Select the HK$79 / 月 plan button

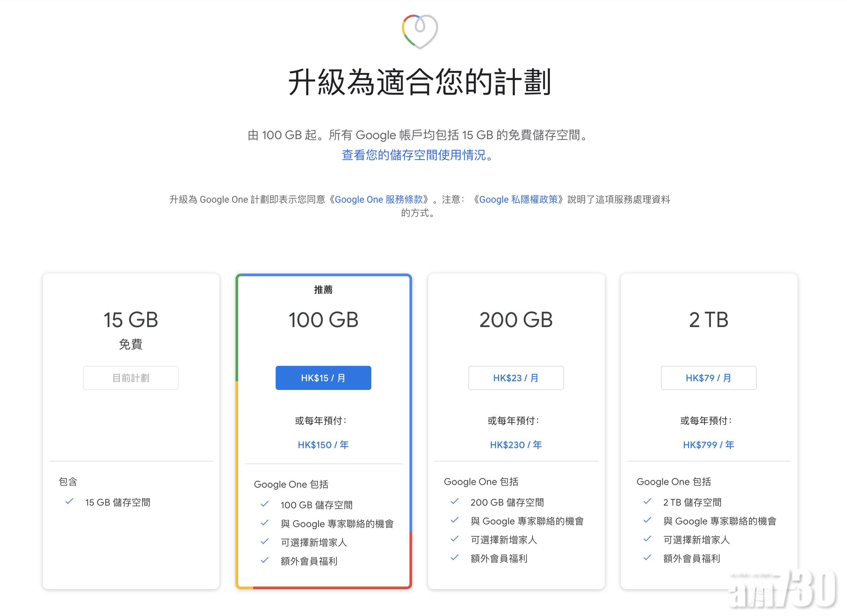[x=709, y=378]
